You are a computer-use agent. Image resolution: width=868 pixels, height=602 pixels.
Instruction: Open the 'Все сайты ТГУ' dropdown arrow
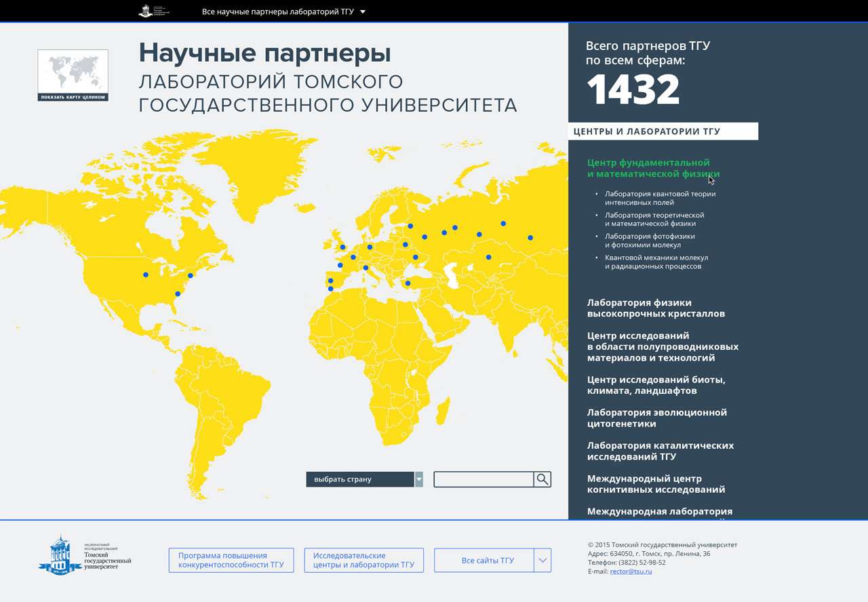coord(542,561)
